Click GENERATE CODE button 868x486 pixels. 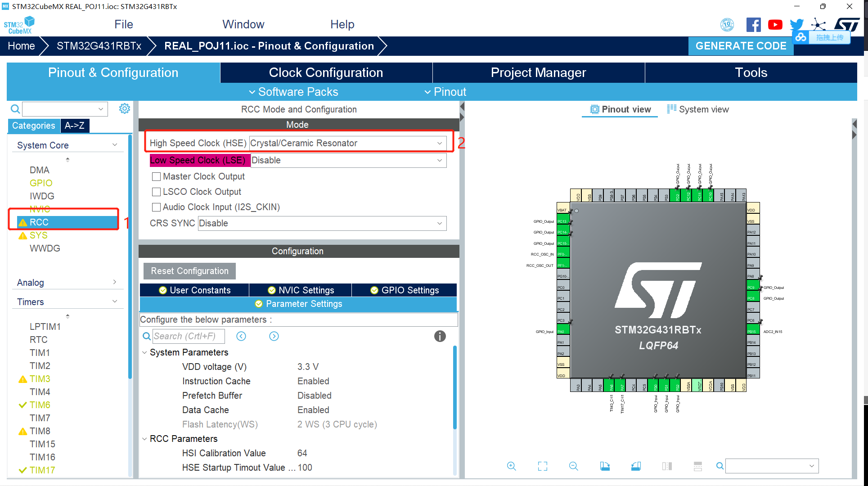741,46
